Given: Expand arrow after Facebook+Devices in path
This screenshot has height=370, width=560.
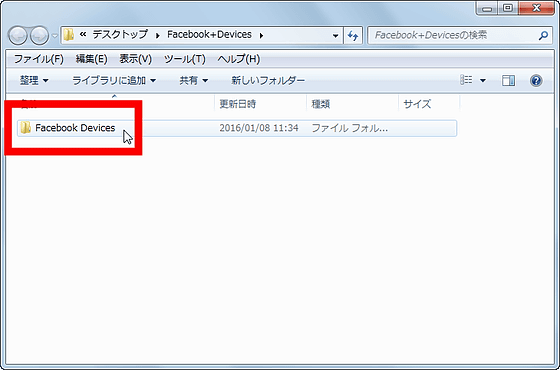Looking at the screenshot, I should [x=261, y=35].
